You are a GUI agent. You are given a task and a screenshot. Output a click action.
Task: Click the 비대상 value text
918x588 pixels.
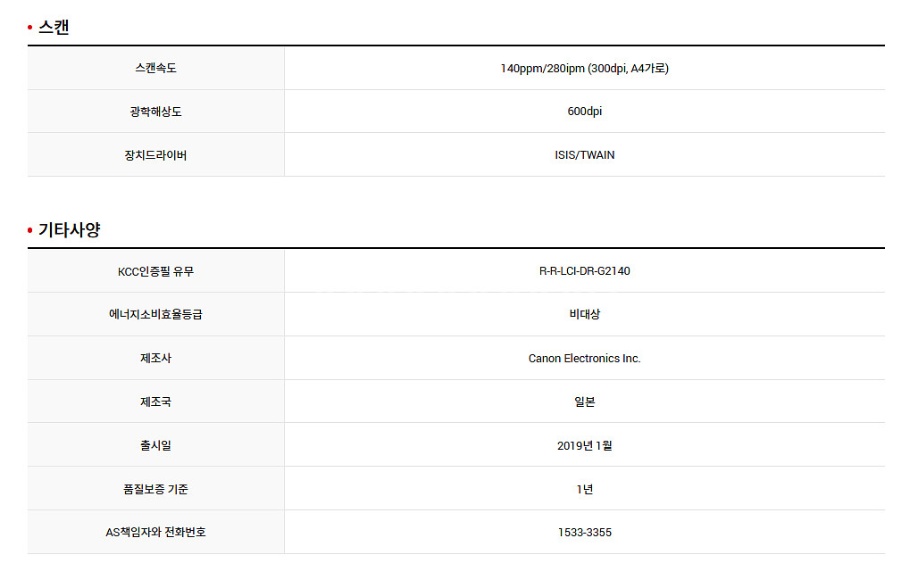pyautogui.click(x=584, y=315)
